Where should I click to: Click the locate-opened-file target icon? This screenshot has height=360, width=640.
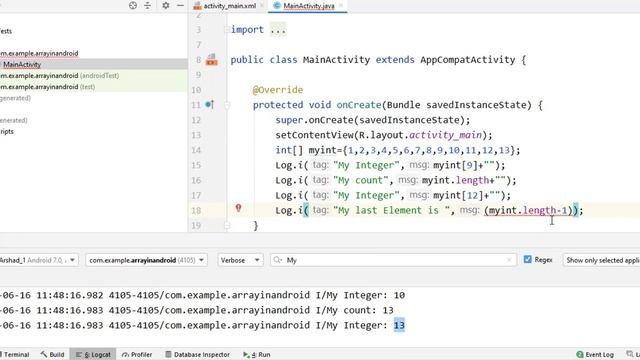(133, 5)
